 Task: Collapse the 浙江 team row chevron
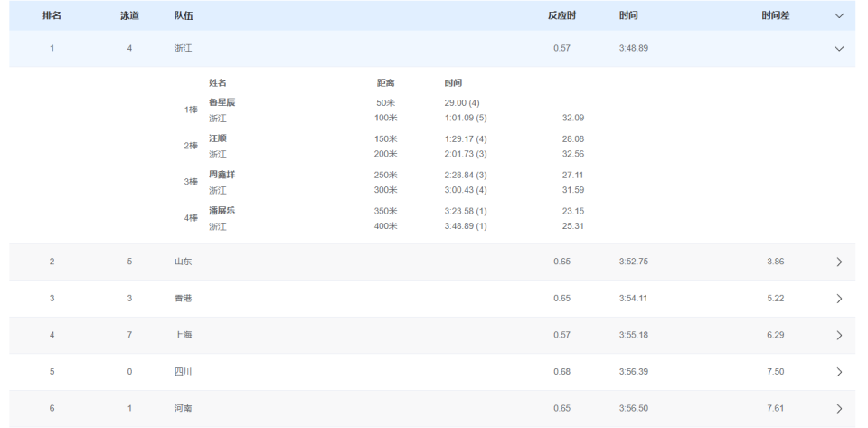pos(839,48)
